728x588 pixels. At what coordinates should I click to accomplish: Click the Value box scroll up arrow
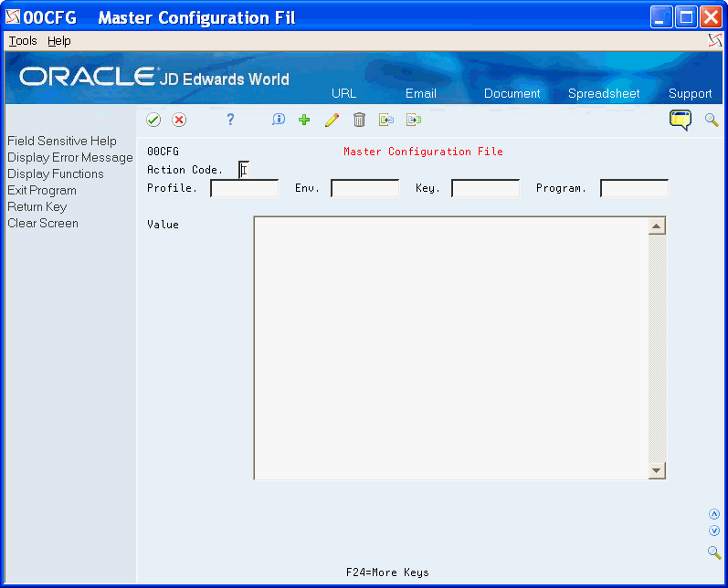(657, 226)
